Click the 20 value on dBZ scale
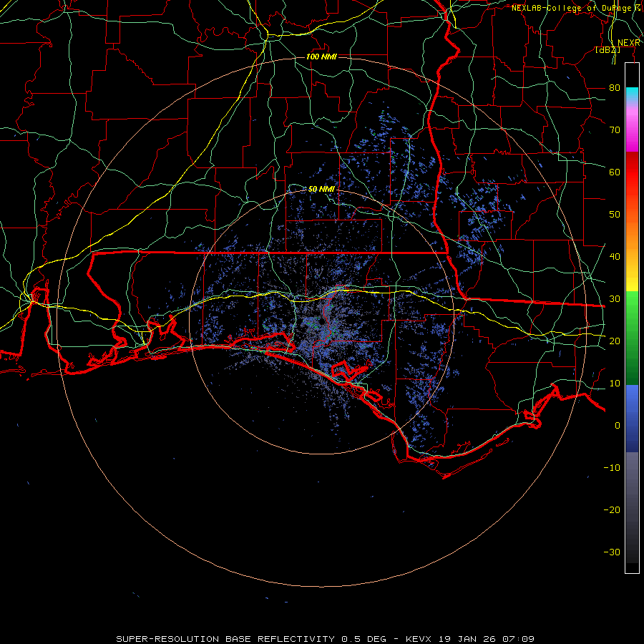The width and height of the screenshot is (644, 644). point(615,341)
